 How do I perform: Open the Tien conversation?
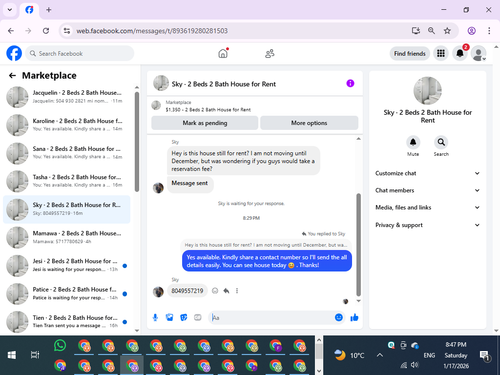point(67,322)
